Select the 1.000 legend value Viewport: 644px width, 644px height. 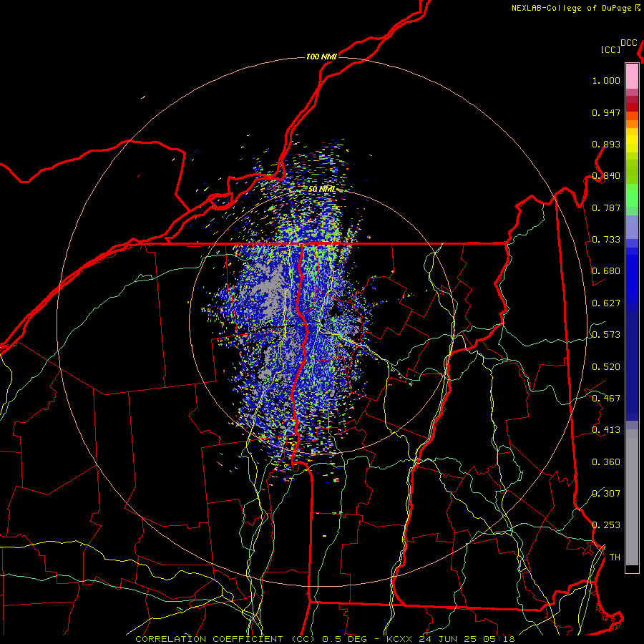(606, 80)
